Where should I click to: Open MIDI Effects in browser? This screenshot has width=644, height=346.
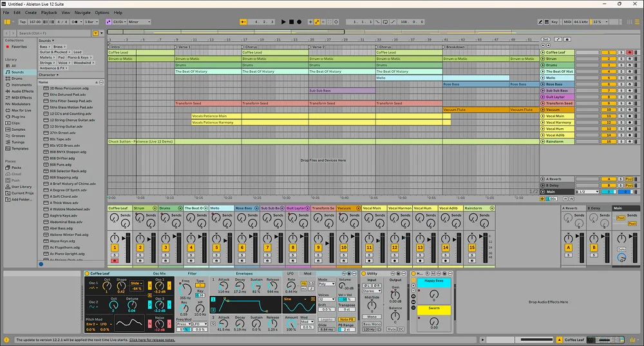[21, 97]
